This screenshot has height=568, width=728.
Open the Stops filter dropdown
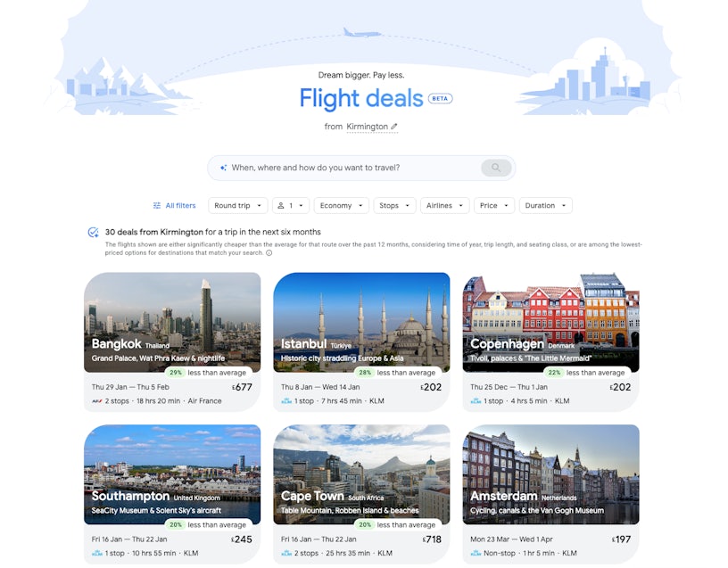tap(394, 206)
